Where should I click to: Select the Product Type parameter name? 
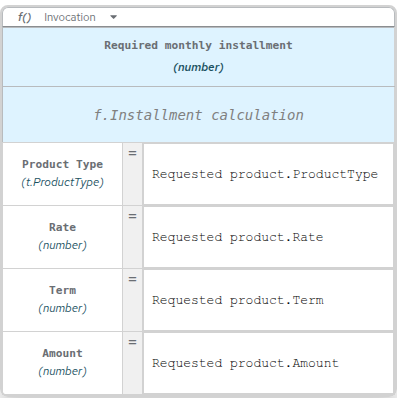(63, 164)
